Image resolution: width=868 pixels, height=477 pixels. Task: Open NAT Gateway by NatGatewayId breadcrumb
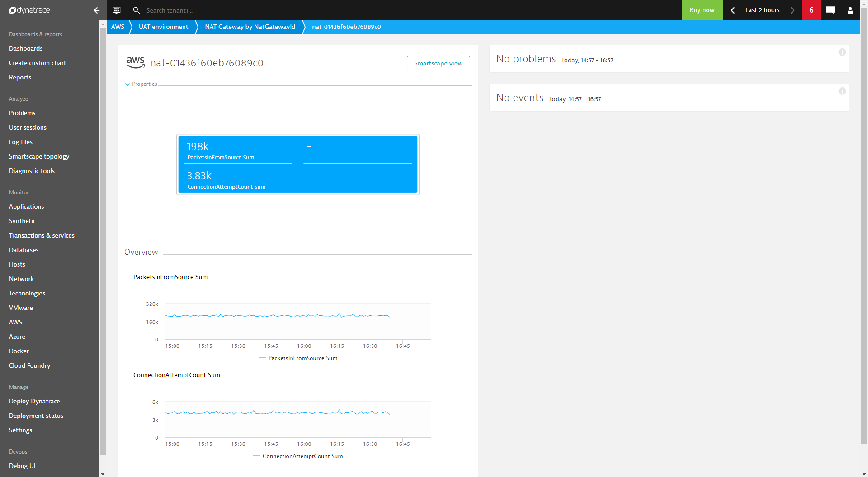pyautogui.click(x=250, y=27)
